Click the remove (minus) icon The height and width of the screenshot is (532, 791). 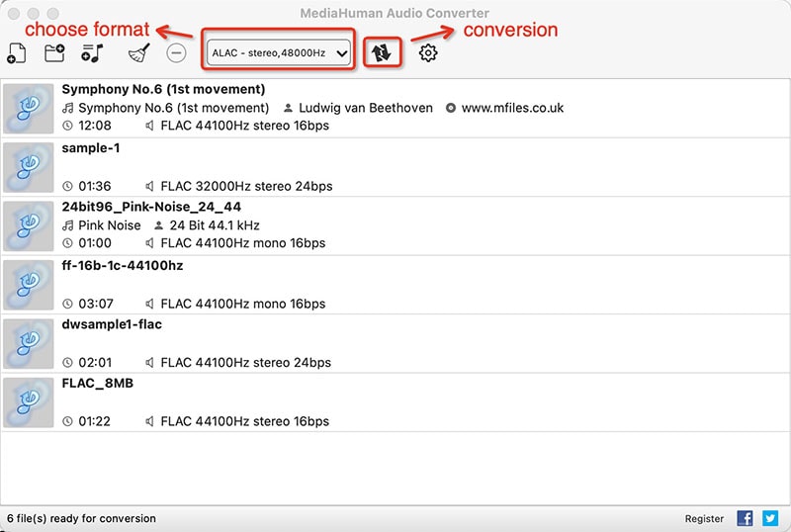point(176,53)
